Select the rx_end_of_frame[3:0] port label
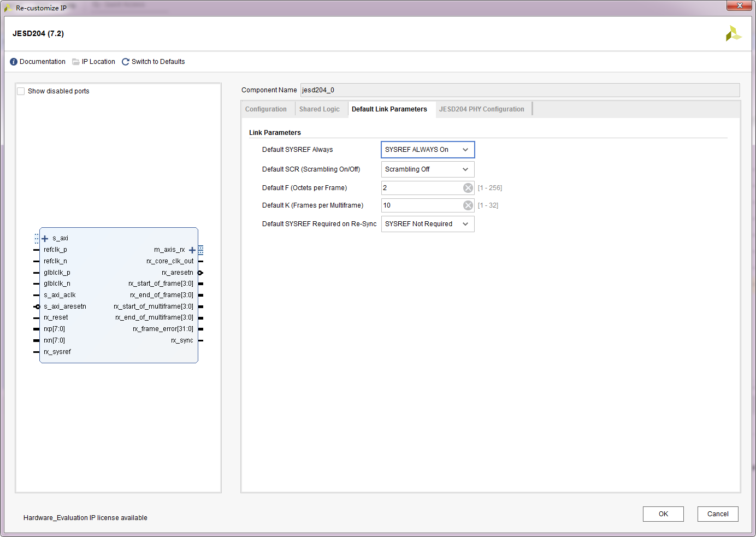The image size is (756, 537). 162,295
